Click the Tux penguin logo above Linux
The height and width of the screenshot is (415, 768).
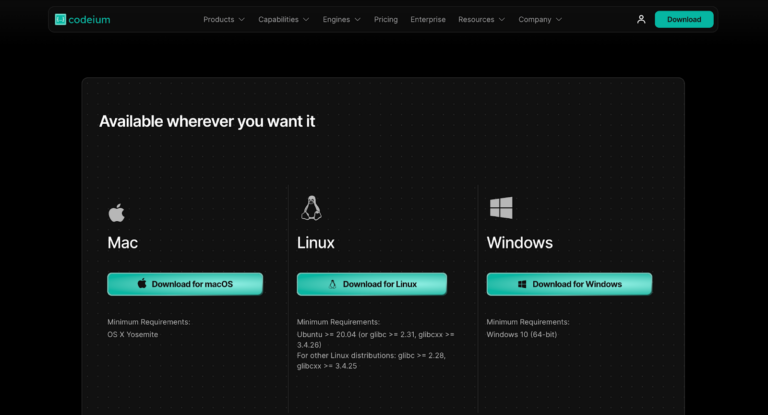pos(311,208)
